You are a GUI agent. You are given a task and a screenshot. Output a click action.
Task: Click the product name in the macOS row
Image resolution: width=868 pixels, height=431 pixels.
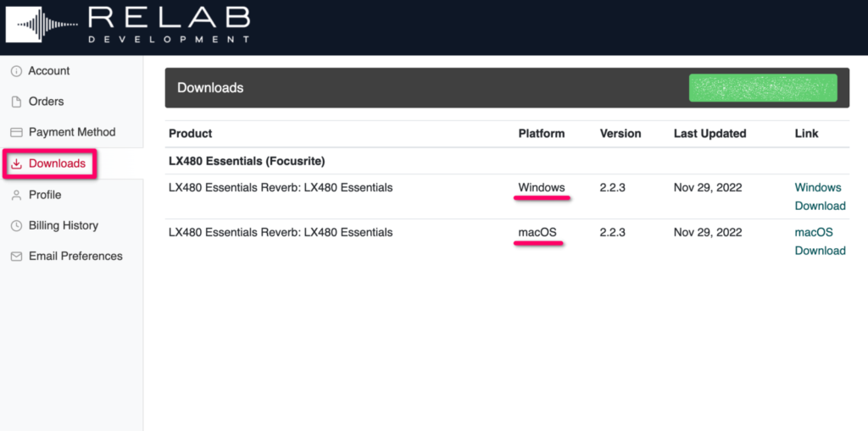coord(281,232)
